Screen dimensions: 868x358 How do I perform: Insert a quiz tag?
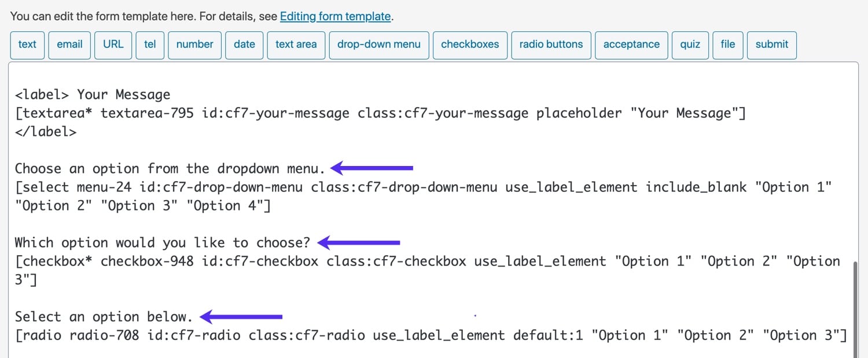click(690, 45)
